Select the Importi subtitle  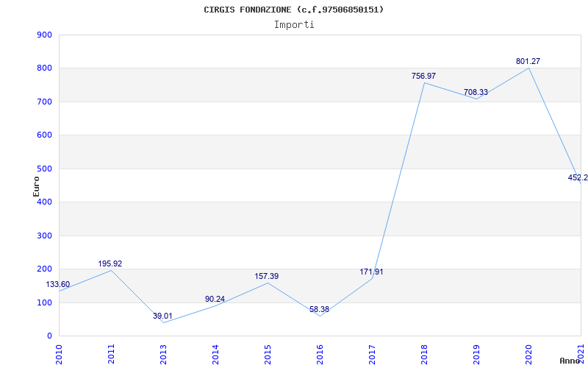coord(294,24)
